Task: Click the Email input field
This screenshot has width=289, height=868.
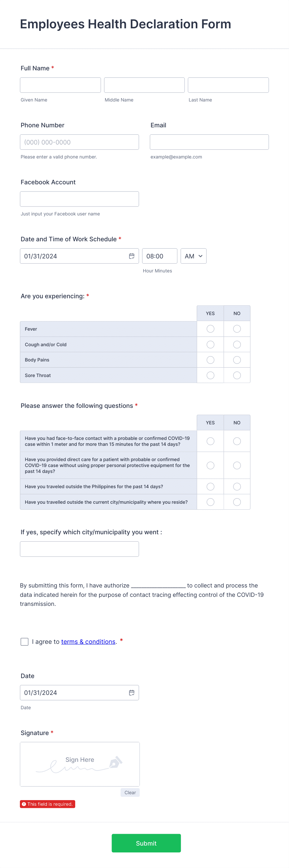Action: (x=209, y=142)
